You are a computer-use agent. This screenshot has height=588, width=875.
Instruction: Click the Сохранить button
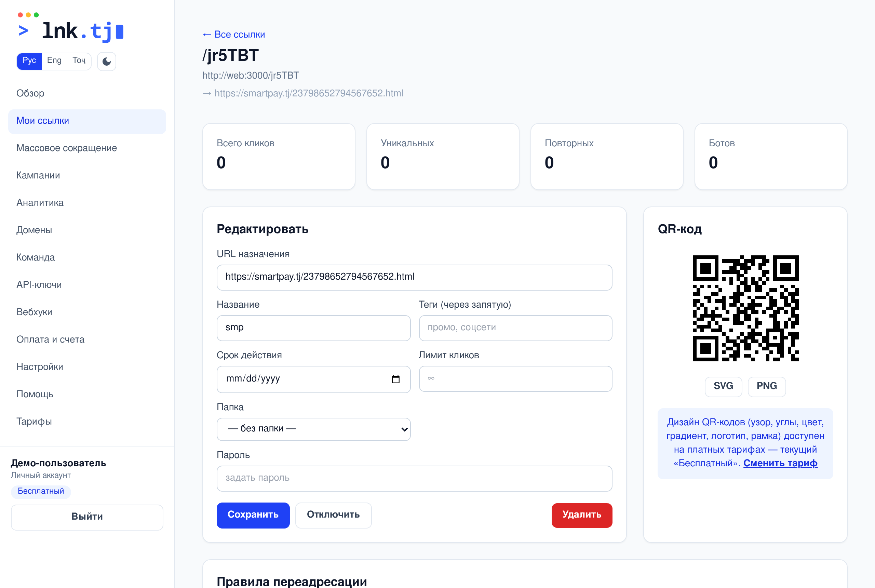pos(253,515)
